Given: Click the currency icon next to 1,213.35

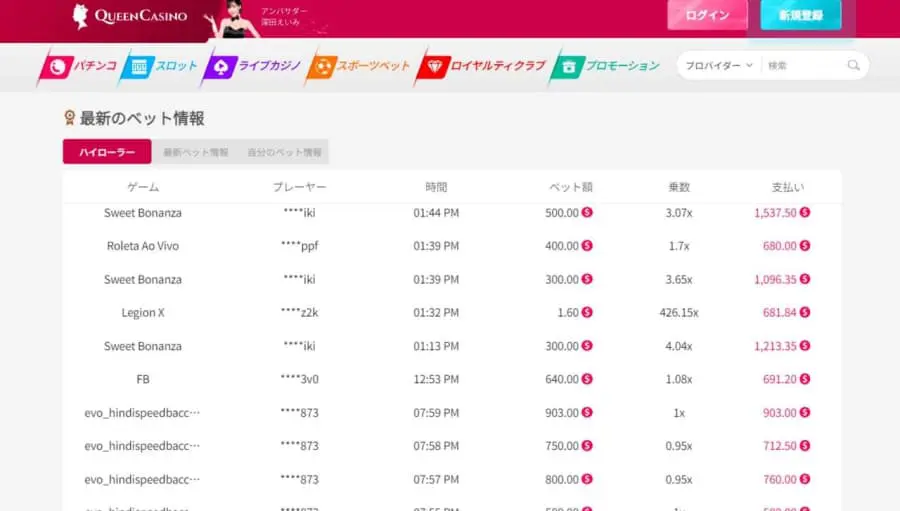Looking at the screenshot, I should click(x=805, y=346).
